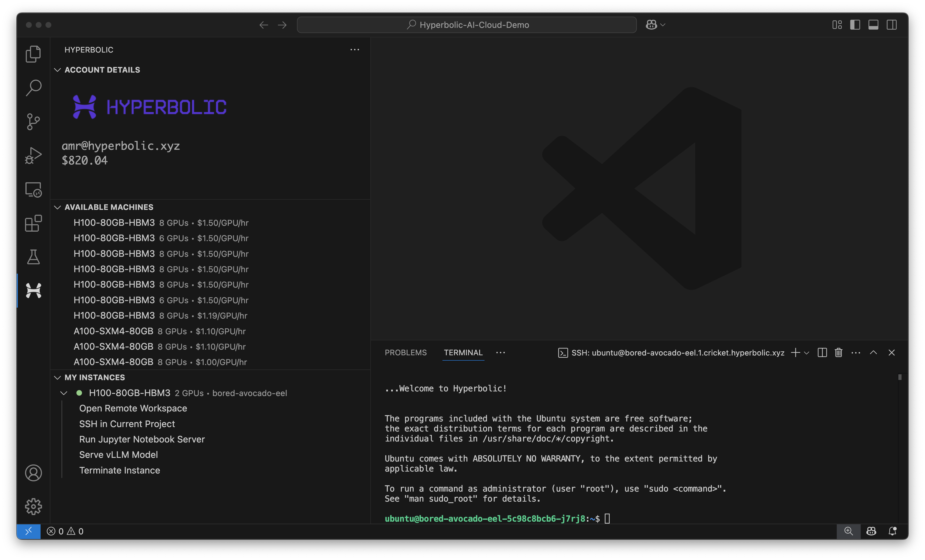The image size is (925, 560).
Task: Create a new terminal with plus icon
Action: pyautogui.click(x=795, y=352)
